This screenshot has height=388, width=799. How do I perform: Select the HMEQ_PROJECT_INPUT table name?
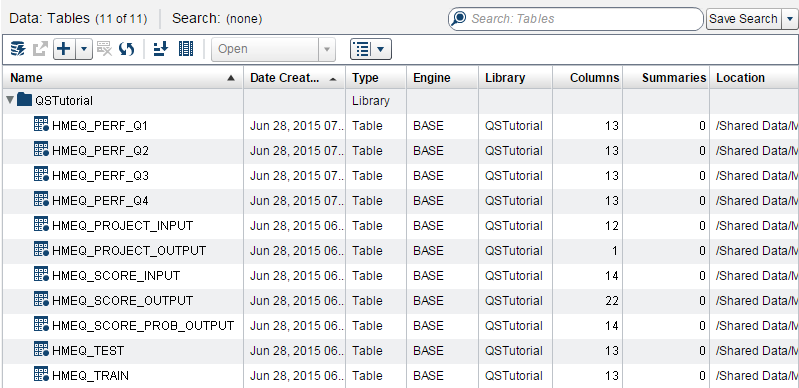[x=122, y=226]
